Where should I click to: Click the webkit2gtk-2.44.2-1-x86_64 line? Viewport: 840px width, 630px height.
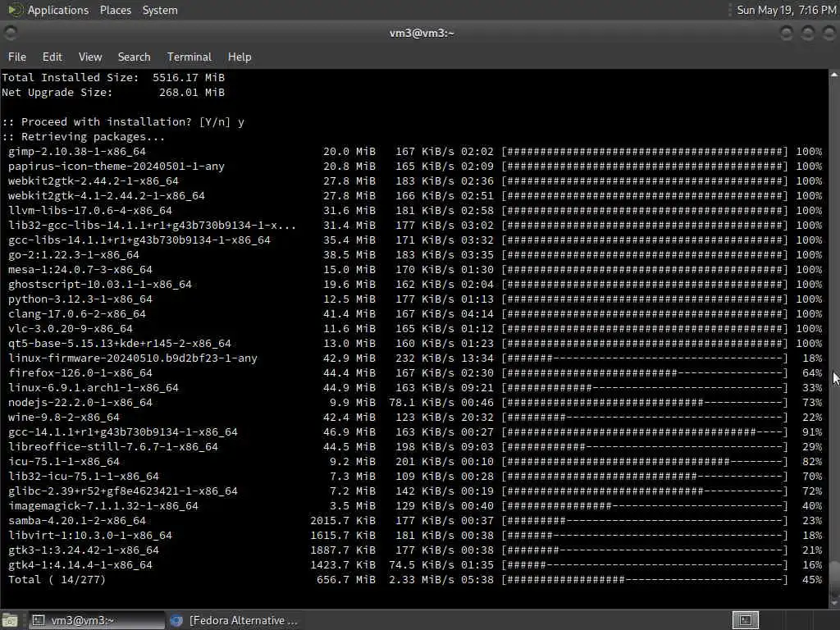tap(414, 181)
